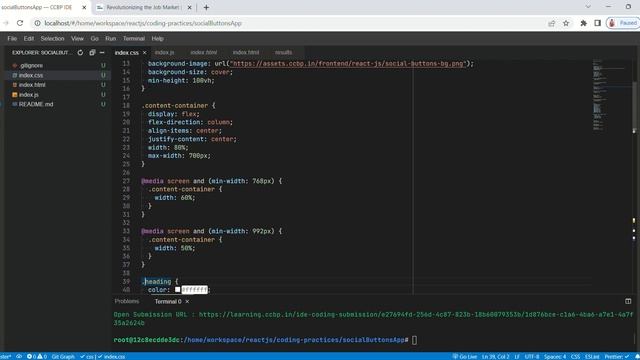Click the Explorer minimize dash icon
This screenshot has height=360, width=640.
(102, 53)
